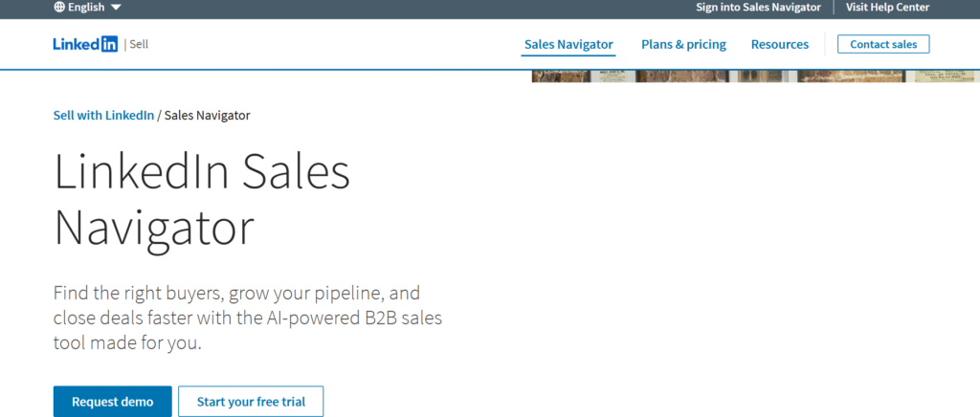Click Sell with LinkedIn breadcrumb
The width and height of the screenshot is (980, 417).
[103, 116]
